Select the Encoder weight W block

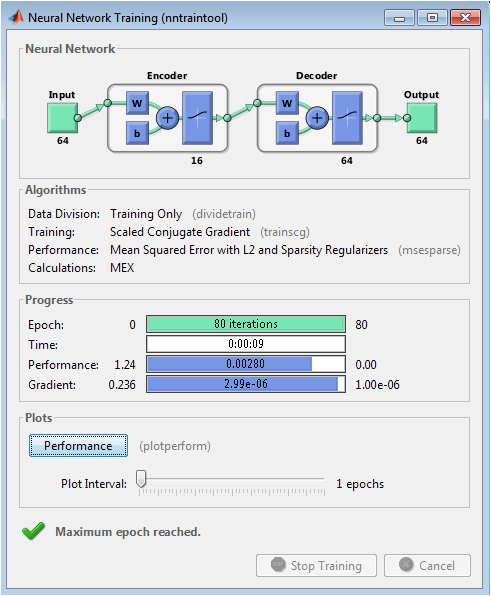pos(137,103)
